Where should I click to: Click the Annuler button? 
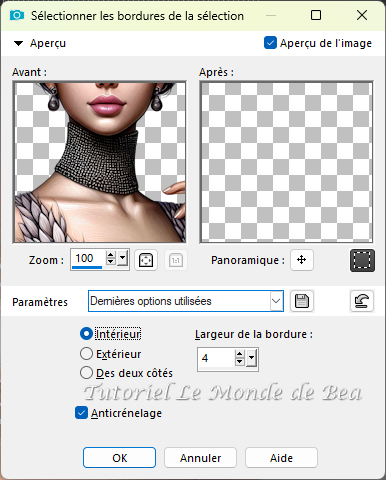click(x=200, y=458)
